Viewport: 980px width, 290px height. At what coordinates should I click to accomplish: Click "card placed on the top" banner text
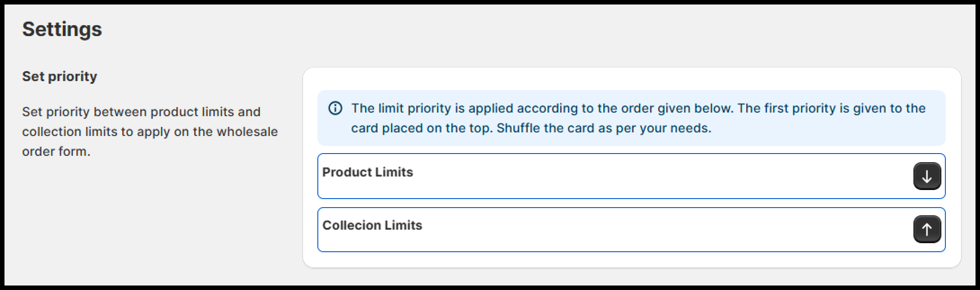tap(422, 128)
